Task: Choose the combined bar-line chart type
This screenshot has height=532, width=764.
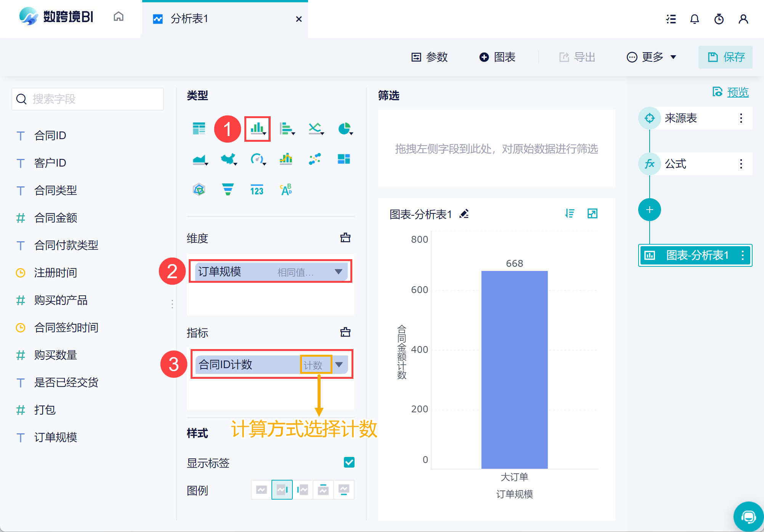Action: pos(286,159)
